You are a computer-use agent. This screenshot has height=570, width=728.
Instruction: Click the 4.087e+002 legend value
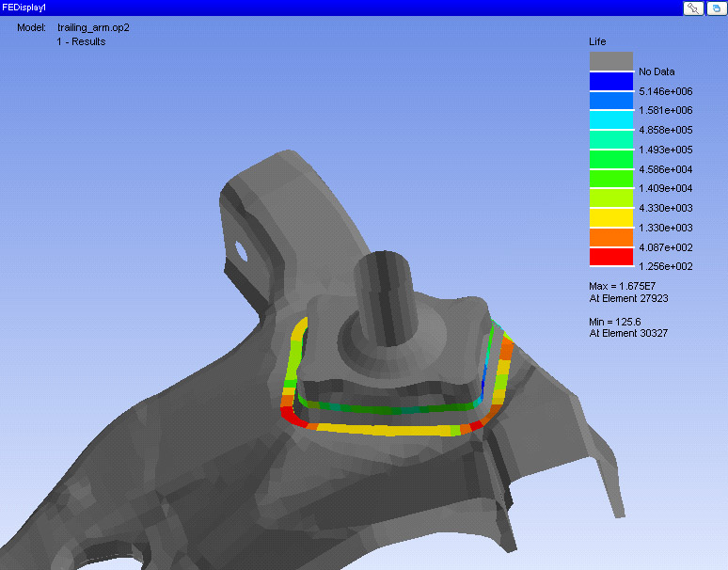tap(665, 247)
